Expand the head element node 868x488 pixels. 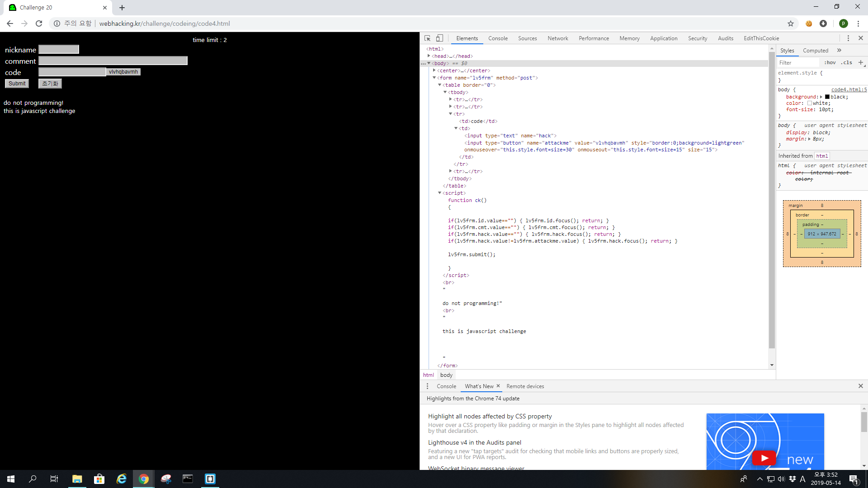point(429,56)
